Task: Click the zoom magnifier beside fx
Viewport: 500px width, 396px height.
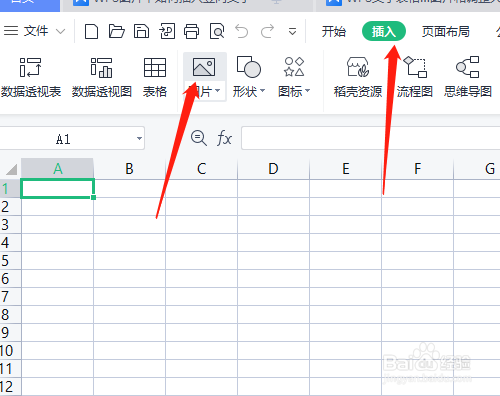Action: (199, 138)
